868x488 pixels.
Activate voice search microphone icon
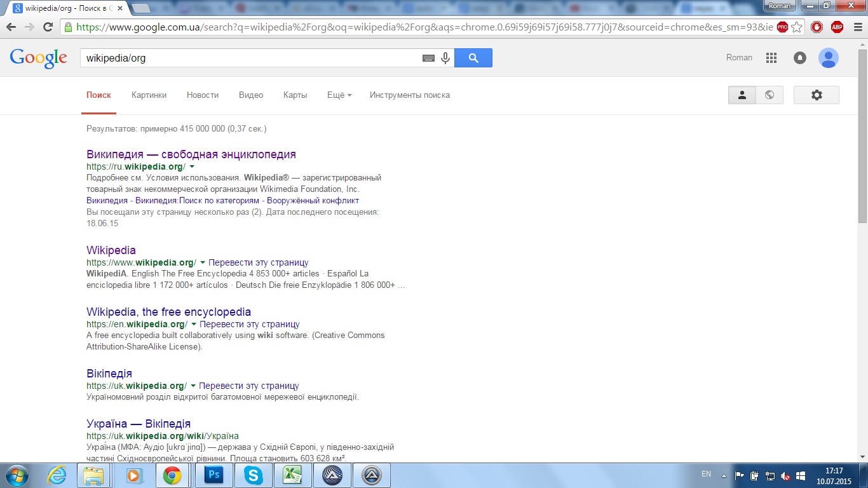pos(445,58)
